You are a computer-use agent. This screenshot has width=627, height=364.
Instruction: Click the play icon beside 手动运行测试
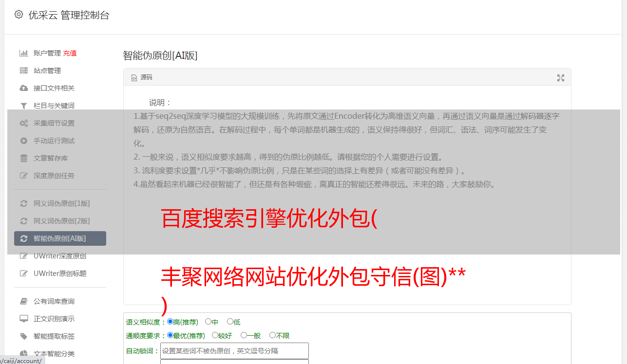[x=23, y=141]
